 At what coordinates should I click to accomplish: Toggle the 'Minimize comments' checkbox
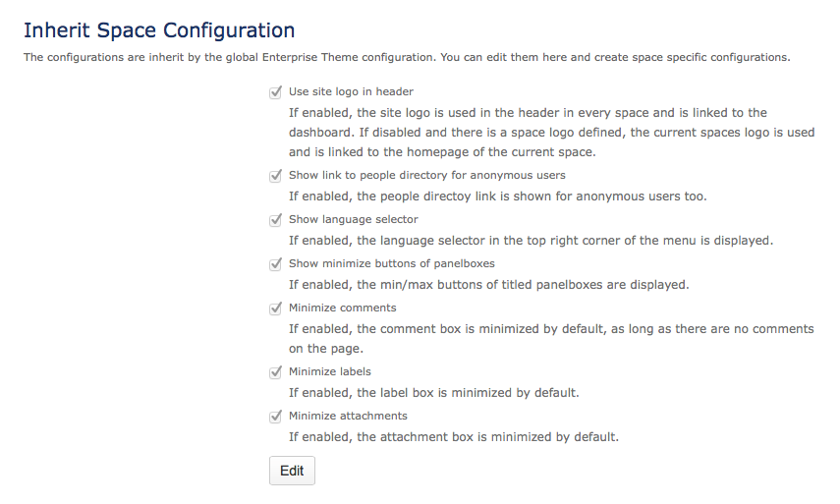pos(276,308)
